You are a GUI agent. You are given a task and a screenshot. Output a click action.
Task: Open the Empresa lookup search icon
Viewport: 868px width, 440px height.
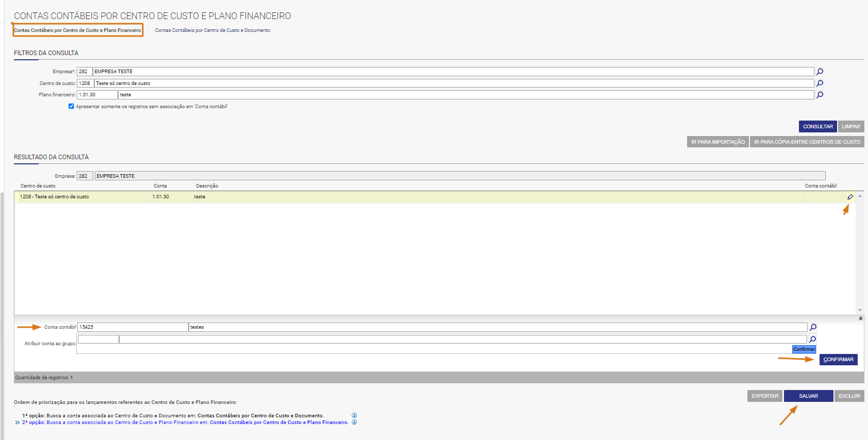820,72
